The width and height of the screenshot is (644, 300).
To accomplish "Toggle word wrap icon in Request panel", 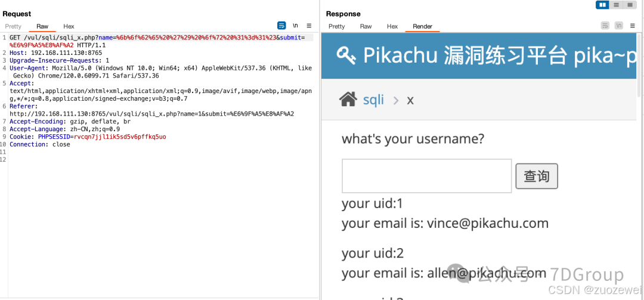I will pos(281,26).
